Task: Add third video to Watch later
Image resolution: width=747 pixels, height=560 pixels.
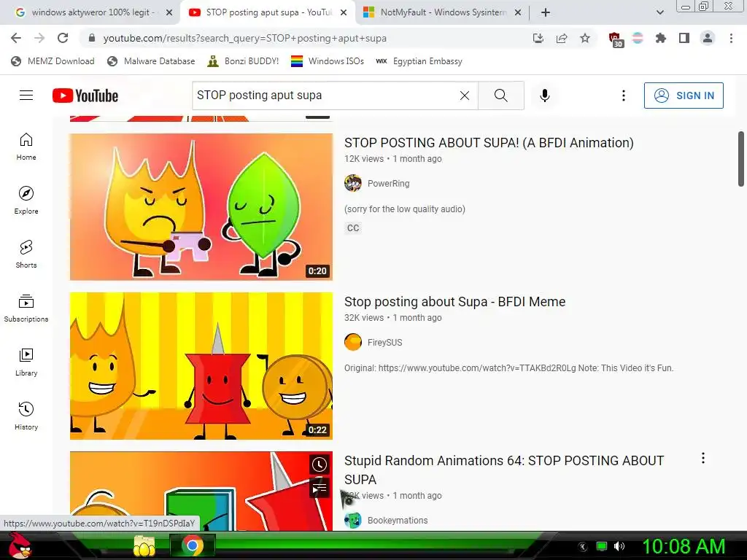Action: click(320, 464)
